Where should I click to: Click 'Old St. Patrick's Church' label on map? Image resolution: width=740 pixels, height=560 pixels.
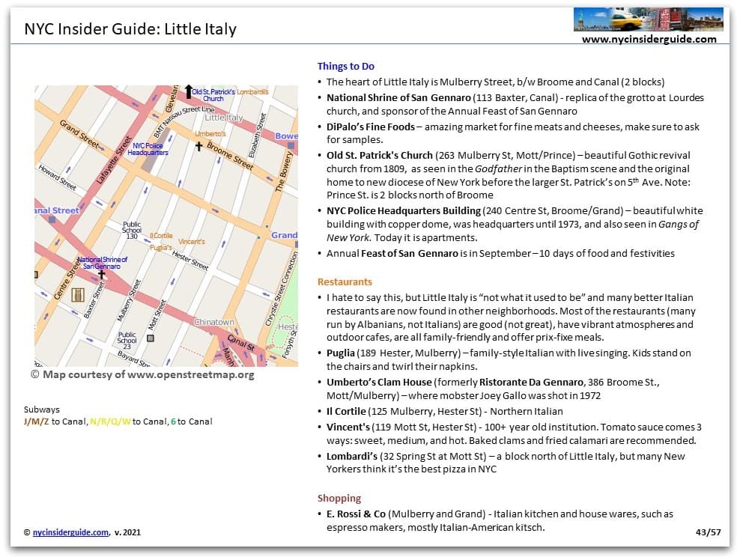coord(213,95)
